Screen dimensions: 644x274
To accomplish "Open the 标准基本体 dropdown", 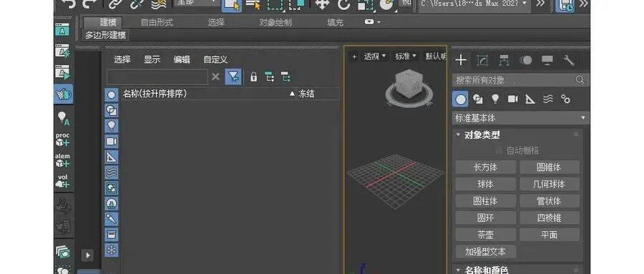I will click(x=520, y=118).
